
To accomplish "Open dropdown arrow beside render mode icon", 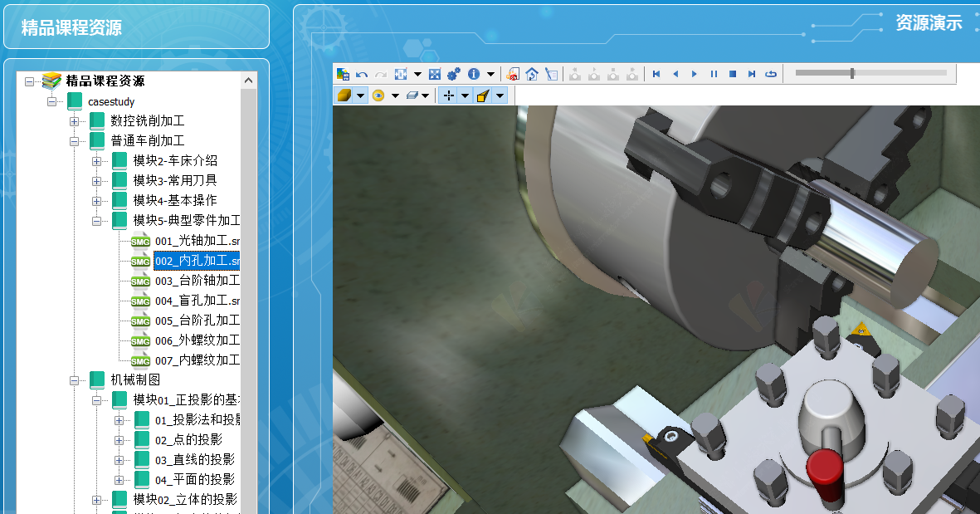I will (361, 95).
